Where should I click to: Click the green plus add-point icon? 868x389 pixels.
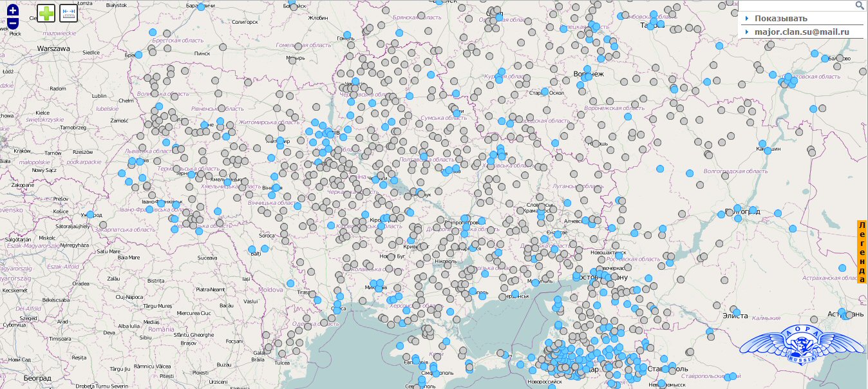point(46,13)
